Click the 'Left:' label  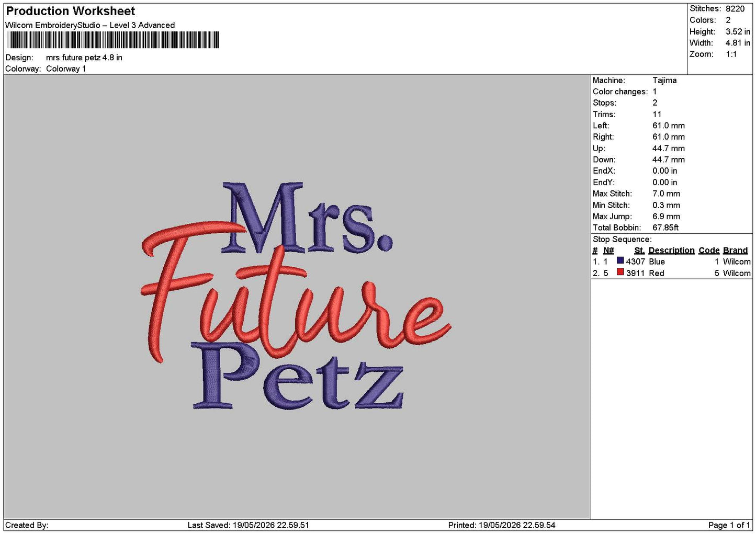click(601, 126)
